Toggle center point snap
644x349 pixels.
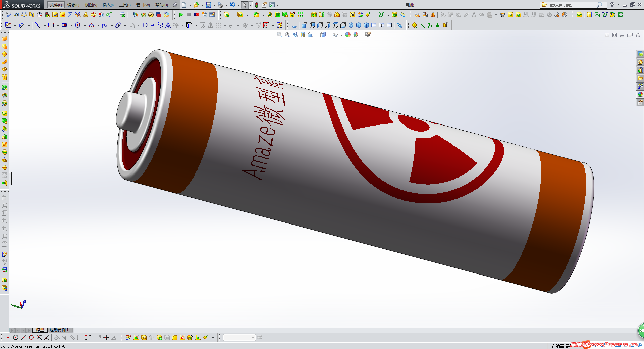pos(16,337)
